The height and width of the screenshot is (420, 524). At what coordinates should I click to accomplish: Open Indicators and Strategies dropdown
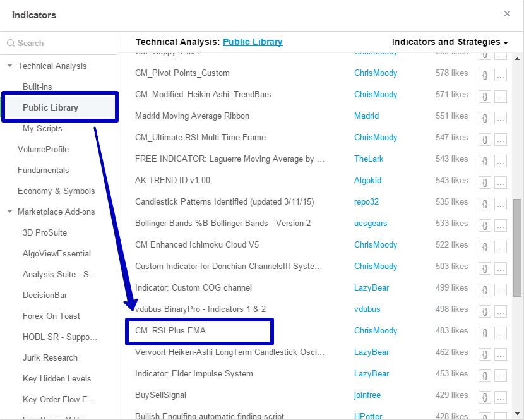[x=450, y=42]
